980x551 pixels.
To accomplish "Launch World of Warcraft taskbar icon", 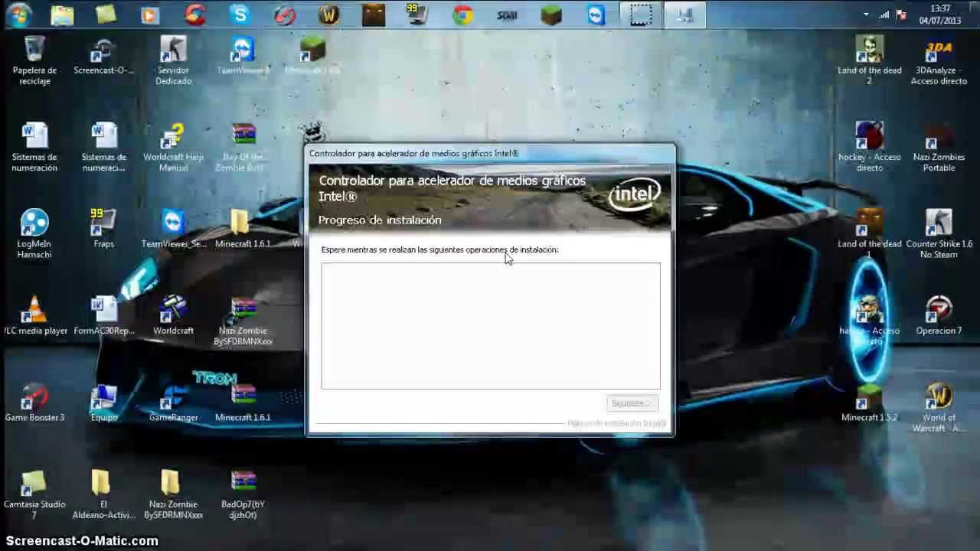I will pos(329,15).
